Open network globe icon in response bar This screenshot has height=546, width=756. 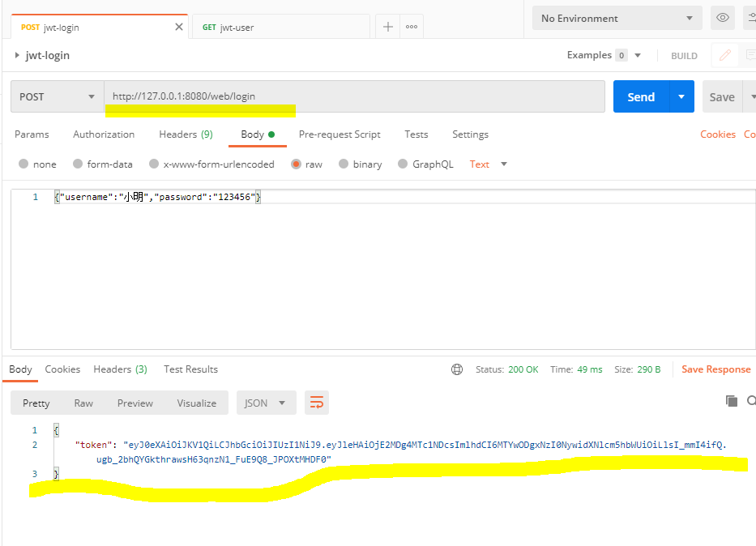tap(456, 369)
